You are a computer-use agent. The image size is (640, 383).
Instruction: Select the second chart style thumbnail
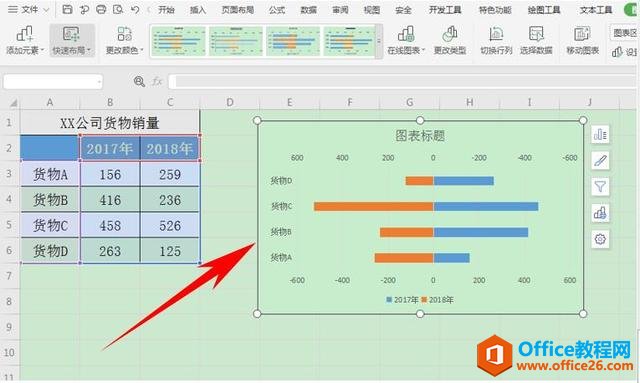click(236, 41)
